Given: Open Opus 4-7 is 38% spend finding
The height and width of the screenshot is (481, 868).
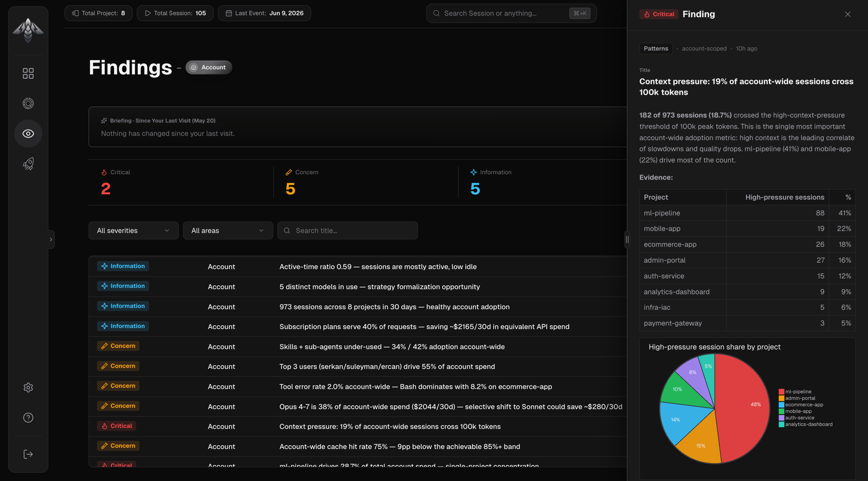Looking at the screenshot, I should pos(358,407).
